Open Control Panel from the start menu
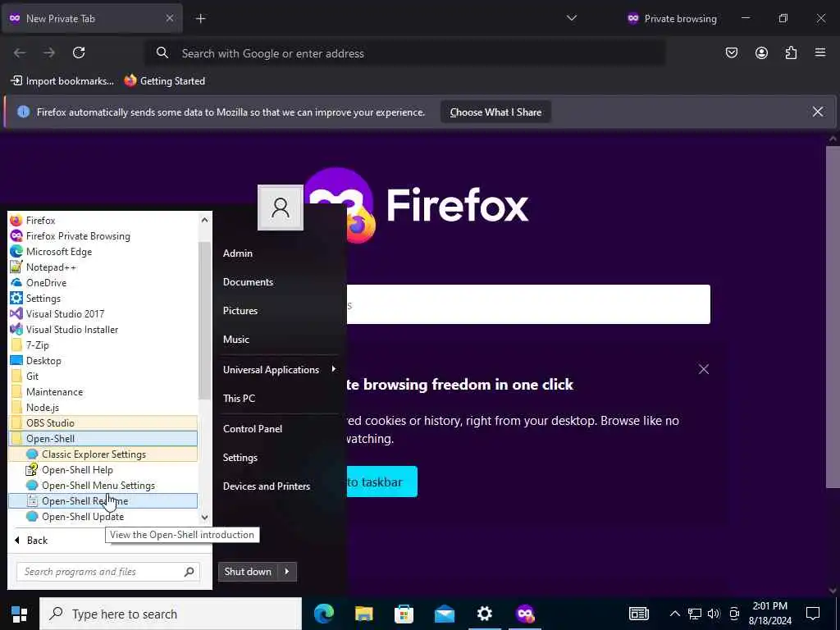Screen dimensions: 840x630 (253, 428)
